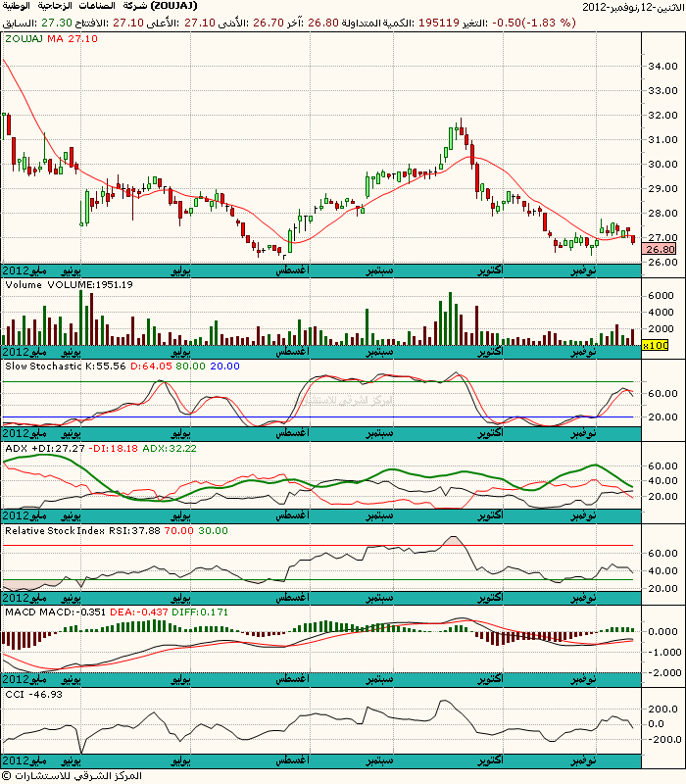Click the red -DI:18.18 value
This screenshot has width=686, height=784.
tap(114, 448)
